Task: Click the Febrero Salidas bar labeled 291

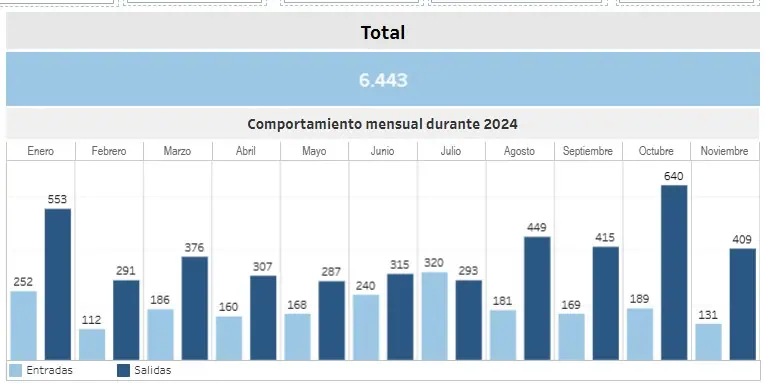Action: pyautogui.click(x=126, y=320)
